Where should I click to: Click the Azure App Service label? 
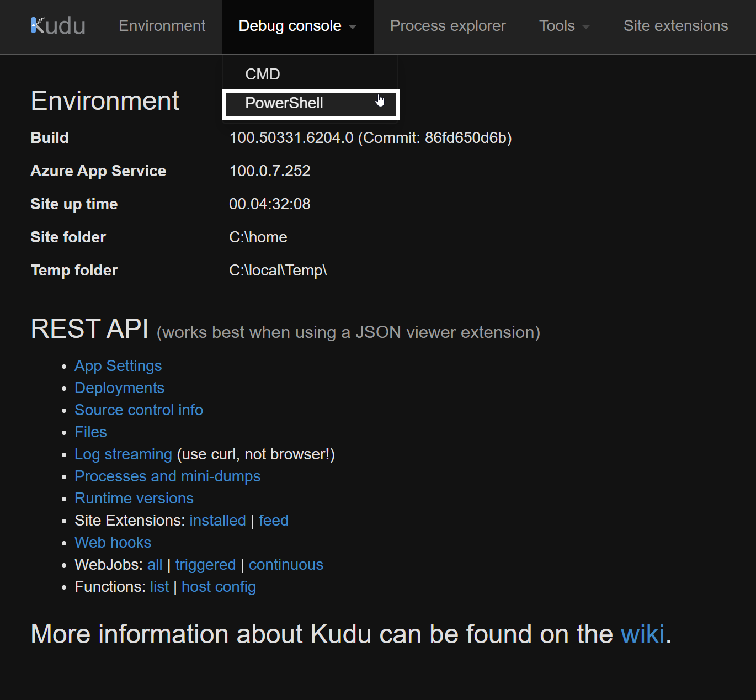[x=98, y=171]
